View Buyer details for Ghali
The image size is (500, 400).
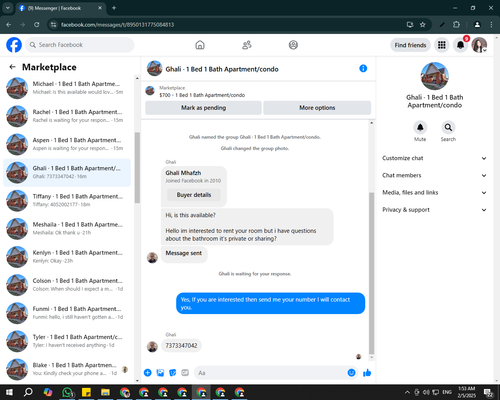click(x=194, y=195)
